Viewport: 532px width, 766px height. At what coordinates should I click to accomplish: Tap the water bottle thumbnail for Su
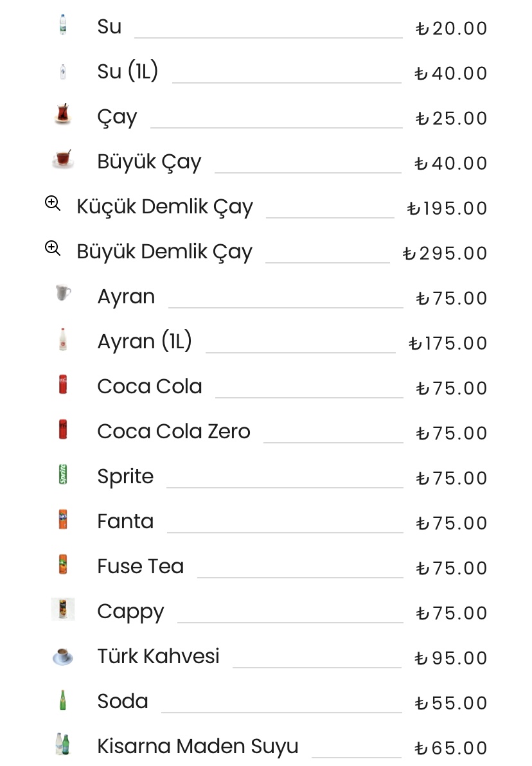coord(62,25)
